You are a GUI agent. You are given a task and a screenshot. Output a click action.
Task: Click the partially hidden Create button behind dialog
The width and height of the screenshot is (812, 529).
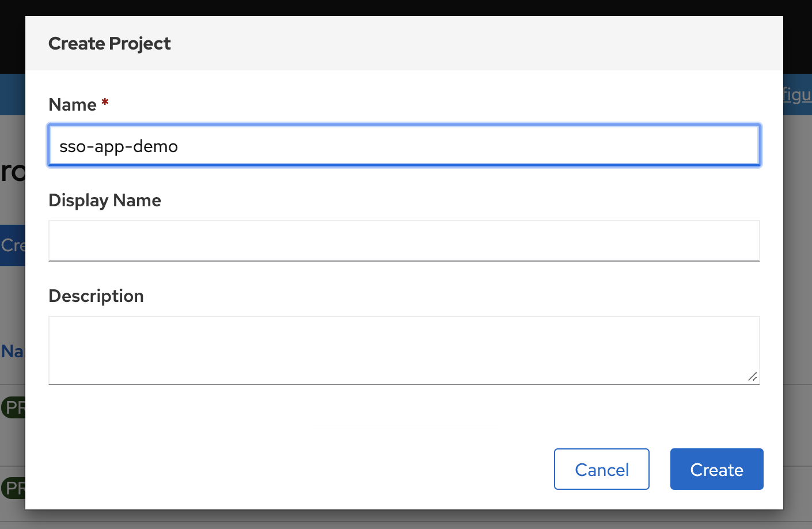tap(13, 245)
